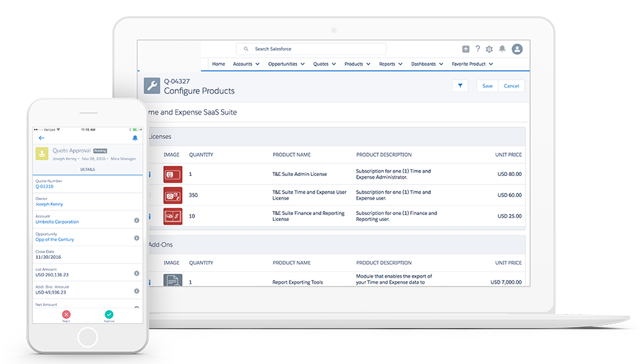
Task: Click the USD 60.00 unit price
Action: click(509, 195)
